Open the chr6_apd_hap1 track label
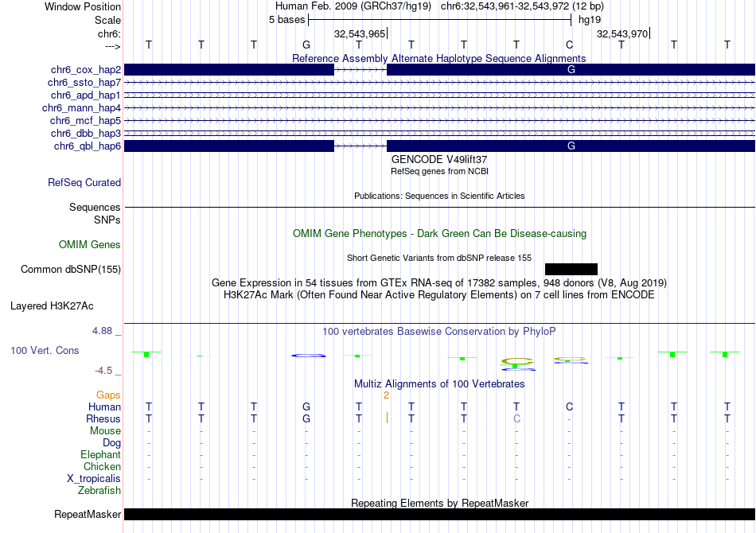The image size is (756, 533). (86, 95)
